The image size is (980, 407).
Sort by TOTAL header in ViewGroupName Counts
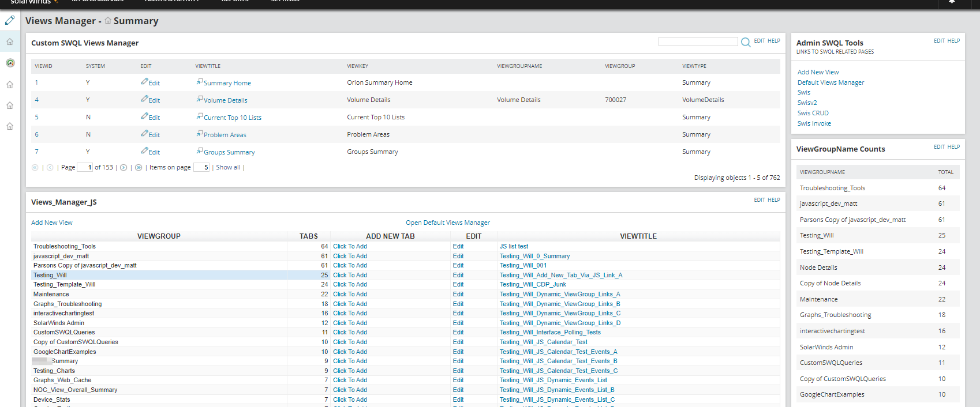tap(945, 172)
